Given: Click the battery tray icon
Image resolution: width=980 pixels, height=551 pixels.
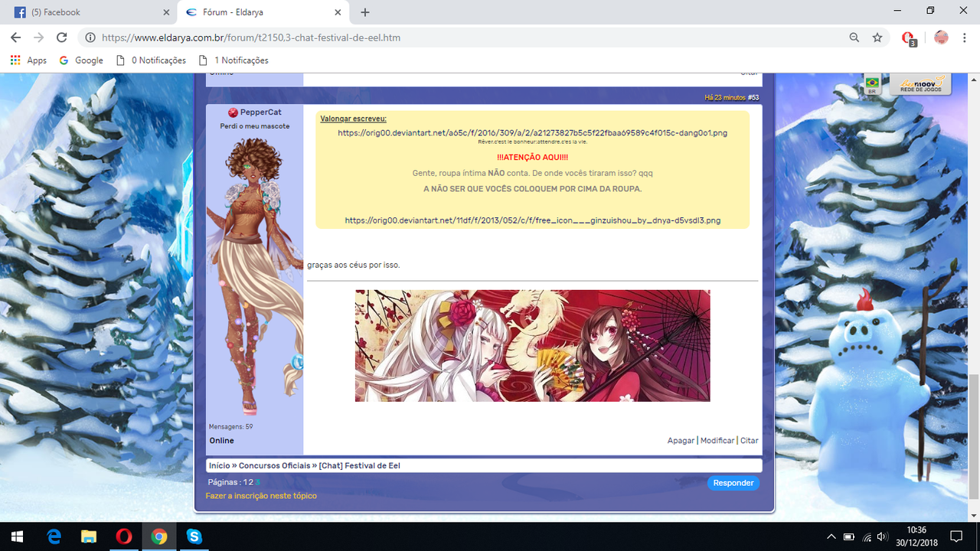Looking at the screenshot, I should (x=849, y=536).
